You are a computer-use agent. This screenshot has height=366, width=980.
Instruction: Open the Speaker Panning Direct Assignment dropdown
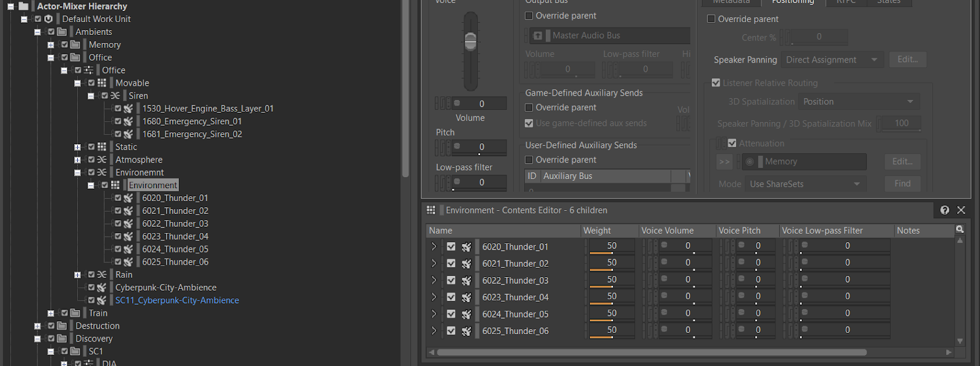[x=832, y=59]
